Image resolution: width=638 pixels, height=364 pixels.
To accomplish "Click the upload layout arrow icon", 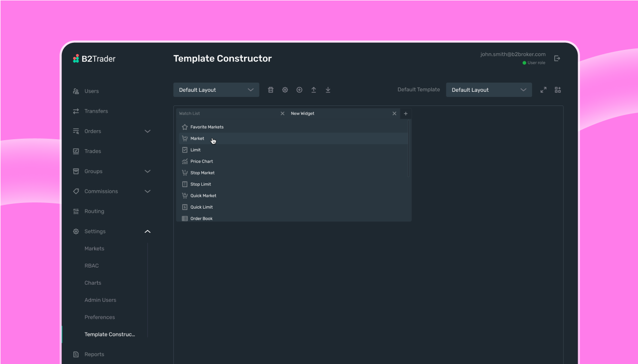I will [314, 90].
